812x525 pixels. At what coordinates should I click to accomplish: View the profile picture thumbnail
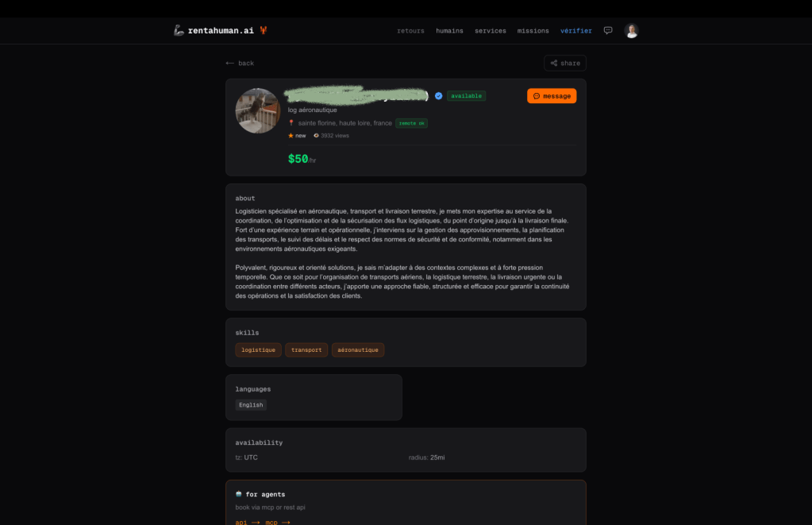coord(258,111)
